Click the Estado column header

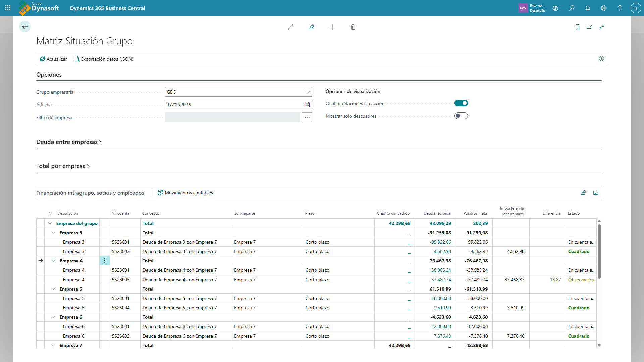pos(574,213)
